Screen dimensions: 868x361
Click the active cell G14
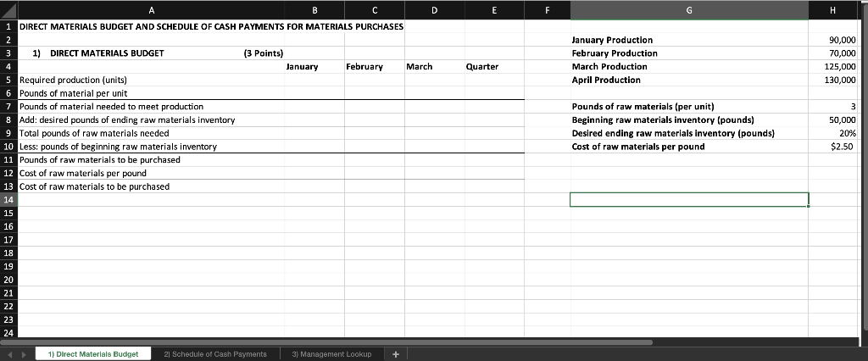[x=688, y=200]
